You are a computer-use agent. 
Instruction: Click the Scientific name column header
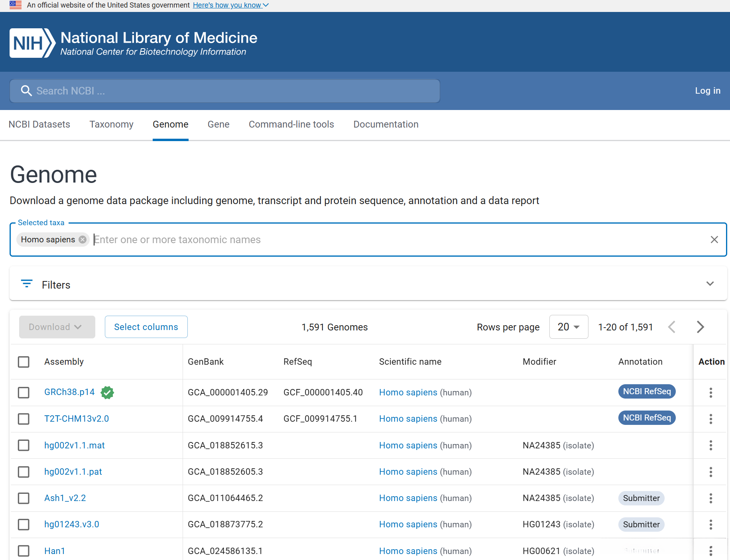(410, 362)
